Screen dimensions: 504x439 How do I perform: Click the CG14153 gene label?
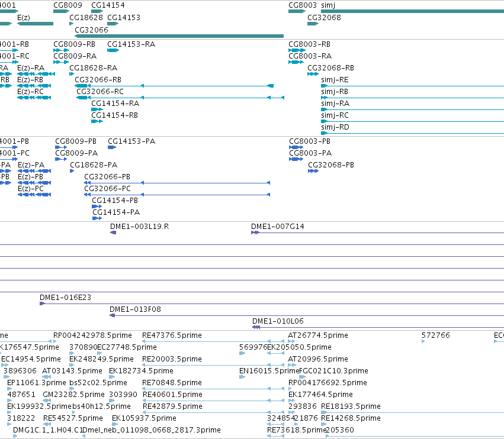coord(124,17)
